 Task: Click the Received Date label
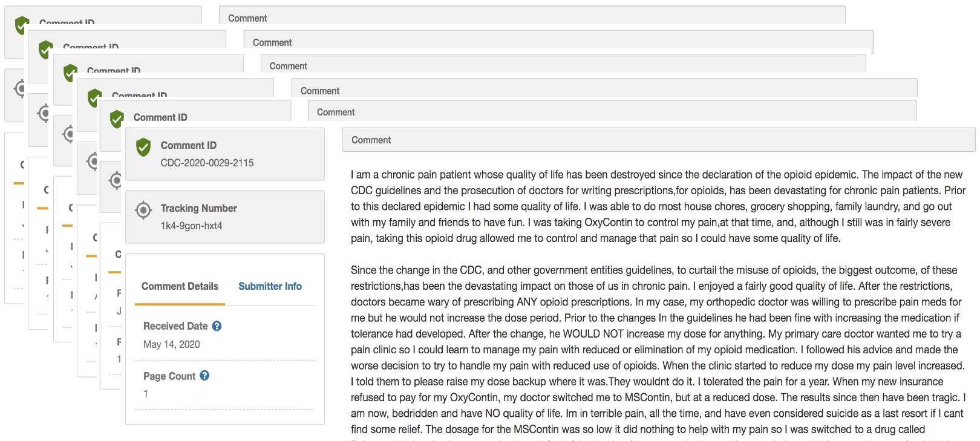click(x=175, y=326)
